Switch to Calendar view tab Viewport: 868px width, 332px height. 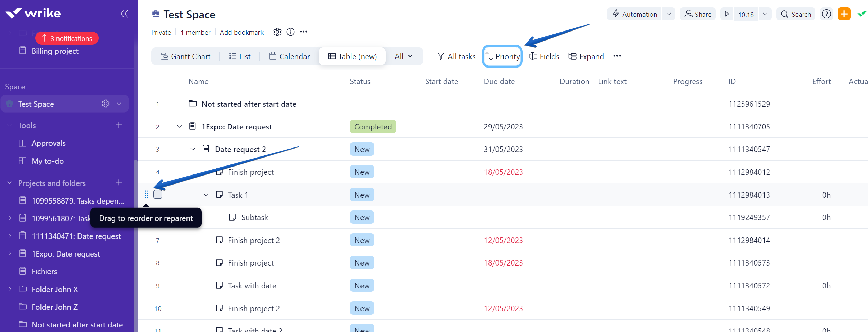290,56
